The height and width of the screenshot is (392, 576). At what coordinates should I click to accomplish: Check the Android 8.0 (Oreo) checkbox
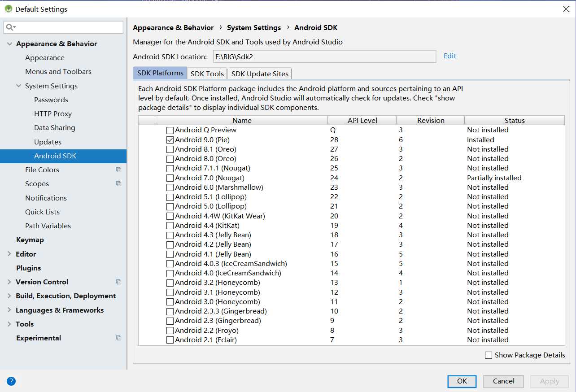(x=170, y=159)
